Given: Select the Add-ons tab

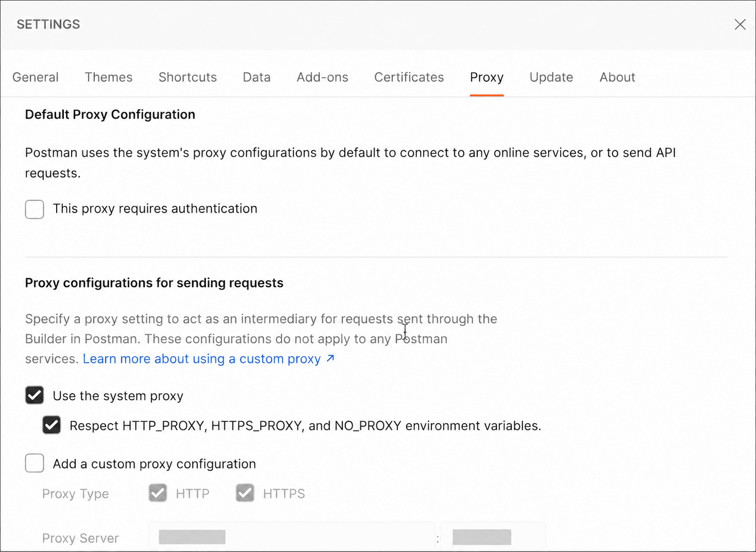Looking at the screenshot, I should point(323,77).
